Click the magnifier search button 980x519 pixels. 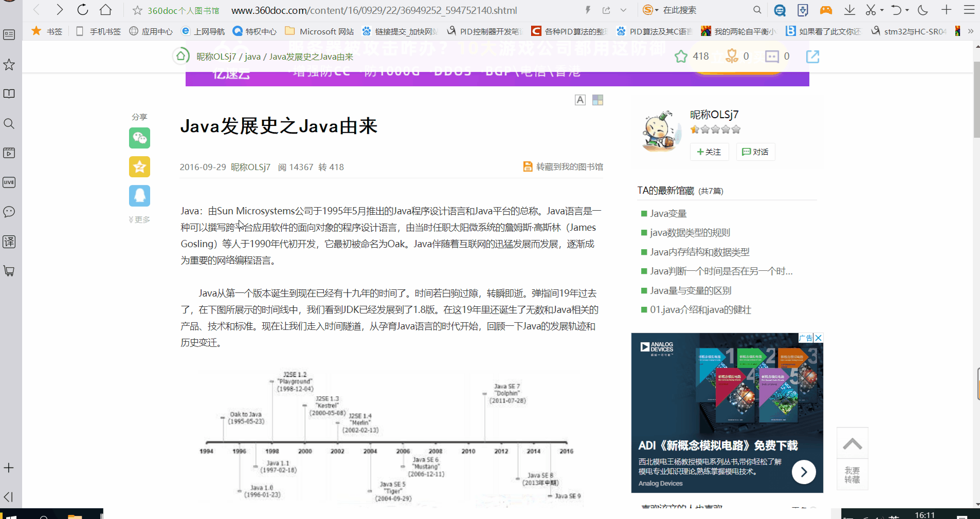757,10
